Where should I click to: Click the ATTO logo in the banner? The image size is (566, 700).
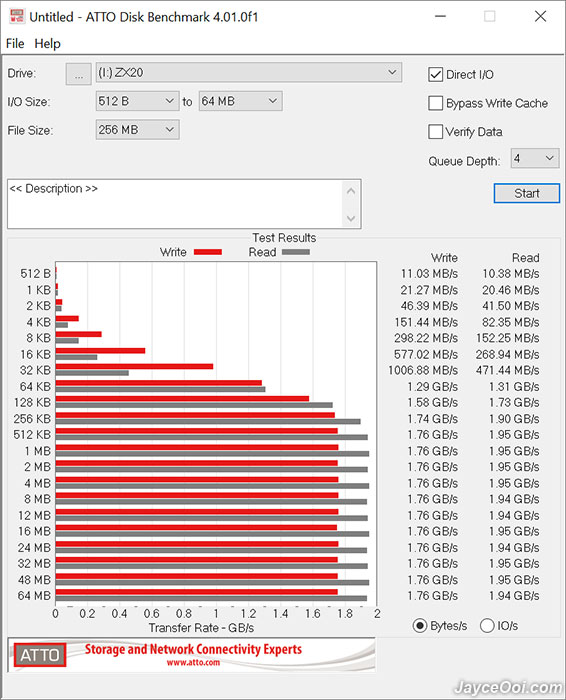[x=40, y=655]
